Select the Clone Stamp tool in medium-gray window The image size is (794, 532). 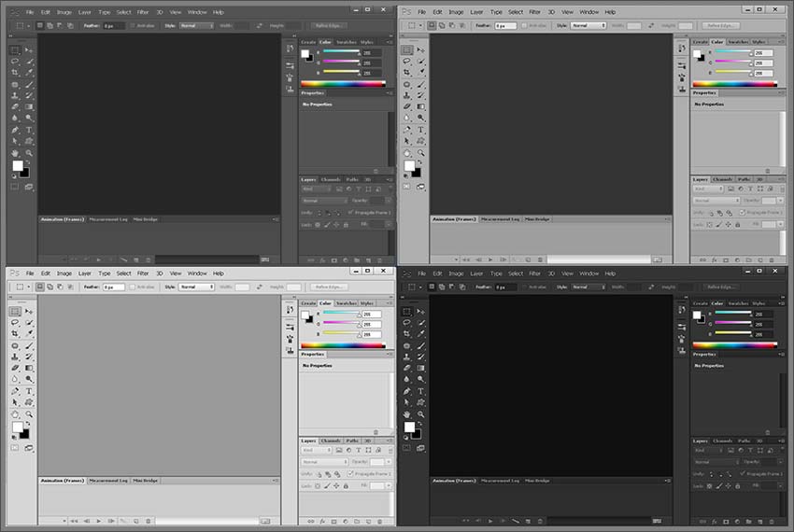pos(406,95)
